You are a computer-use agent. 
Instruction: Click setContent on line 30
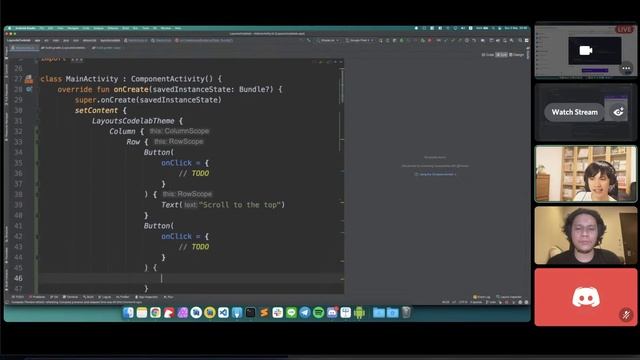click(96, 111)
